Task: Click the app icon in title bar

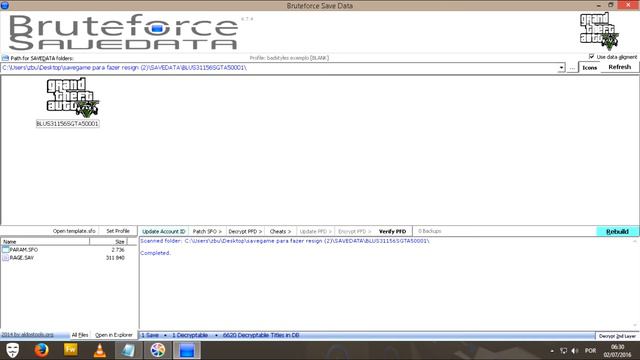Action: point(5,5)
